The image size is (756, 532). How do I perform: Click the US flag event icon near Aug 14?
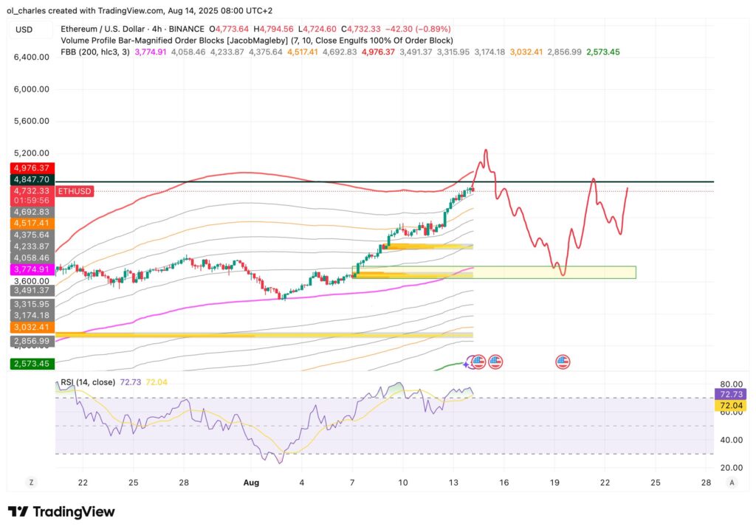pyautogui.click(x=480, y=362)
